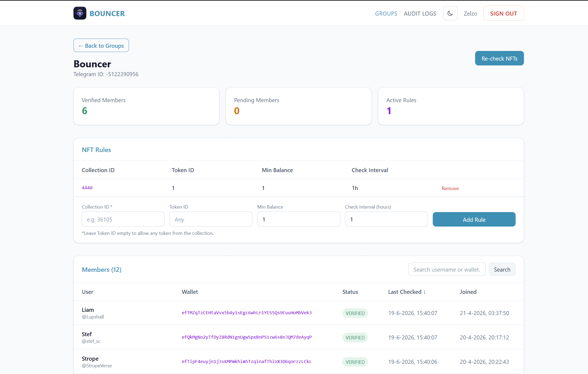Screen dimensions: 588x374
Task: Open the Groups nav item
Action: (x=386, y=13)
